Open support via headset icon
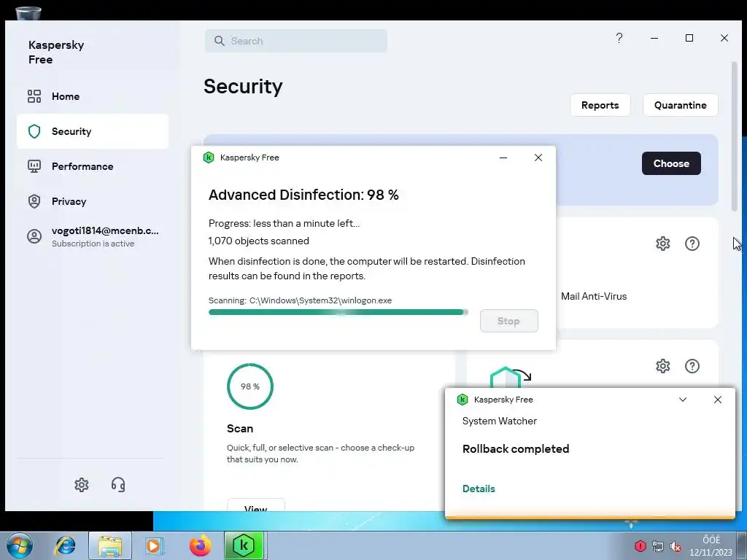747x560 pixels. tap(118, 485)
